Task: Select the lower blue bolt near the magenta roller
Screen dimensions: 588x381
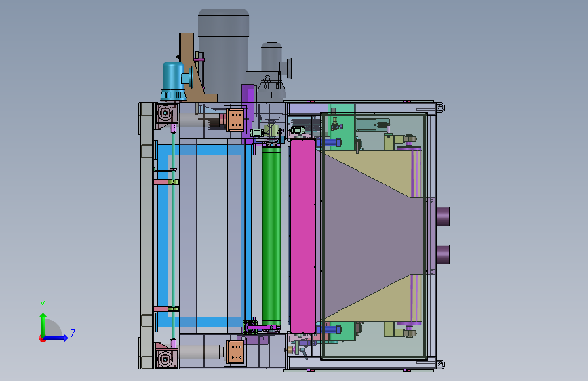Action: coord(329,329)
